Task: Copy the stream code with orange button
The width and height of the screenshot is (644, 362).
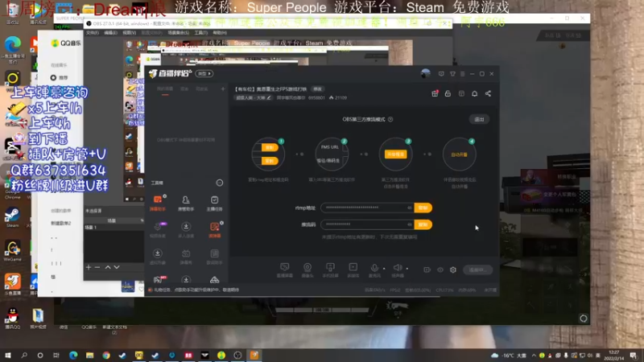Action: pos(423,224)
